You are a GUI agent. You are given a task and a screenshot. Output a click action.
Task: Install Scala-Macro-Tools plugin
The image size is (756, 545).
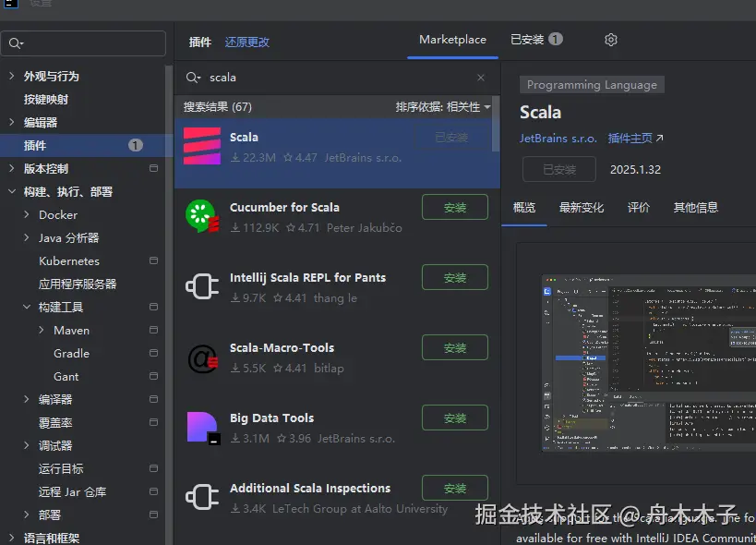tap(455, 347)
